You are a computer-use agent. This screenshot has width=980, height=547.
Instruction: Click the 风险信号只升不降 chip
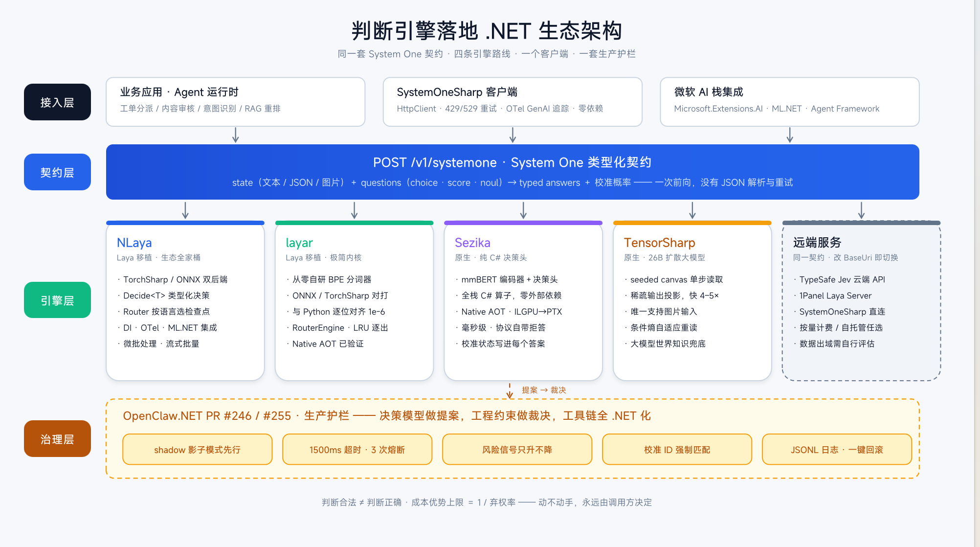click(x=517, y=450)
